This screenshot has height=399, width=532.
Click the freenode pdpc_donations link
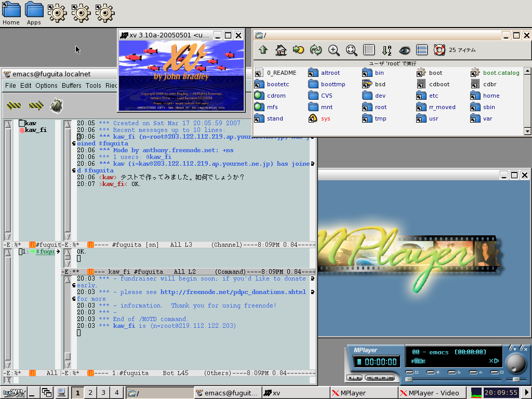[233, 292]
